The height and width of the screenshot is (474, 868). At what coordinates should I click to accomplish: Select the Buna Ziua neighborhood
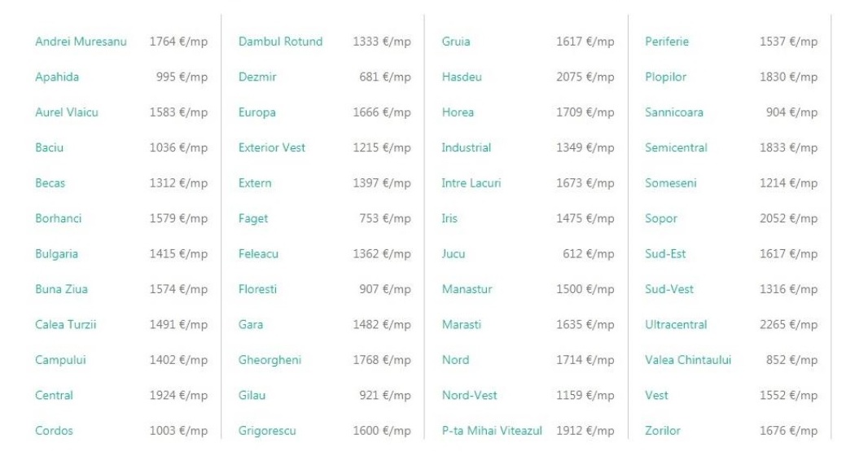pyautogui.click(x=61, y=289)
